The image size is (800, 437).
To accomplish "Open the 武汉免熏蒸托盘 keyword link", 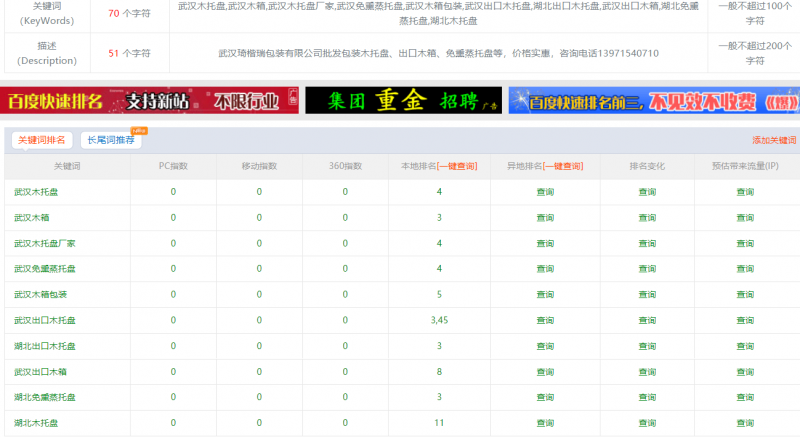I will click(44, 269).
